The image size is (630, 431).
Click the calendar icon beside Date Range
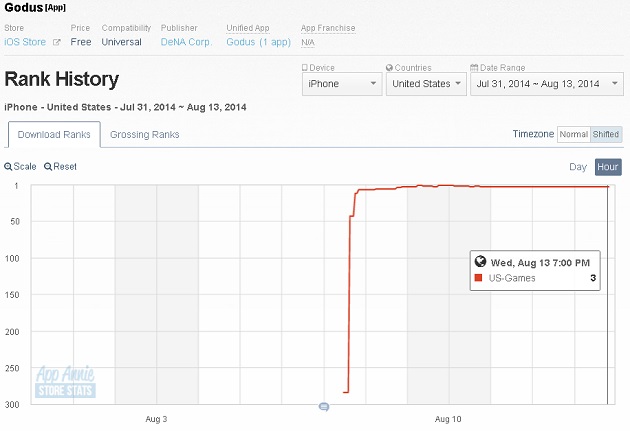tap(474, 67)
